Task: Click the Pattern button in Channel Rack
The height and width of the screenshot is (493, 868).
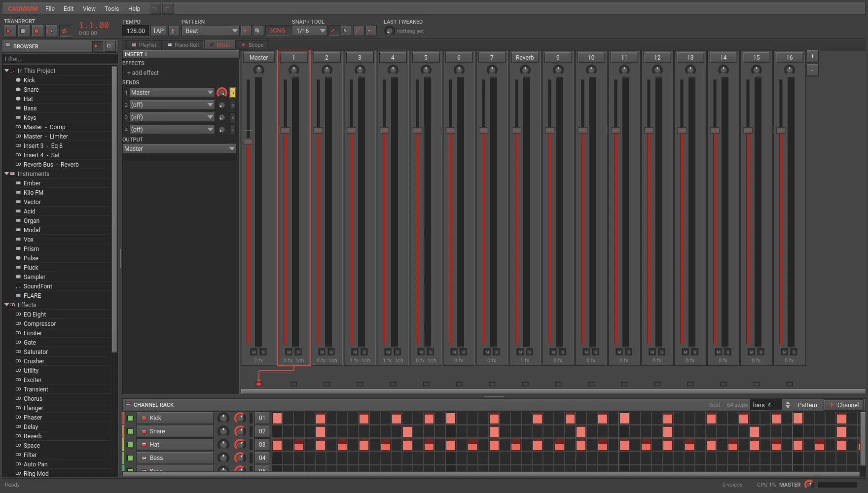Action: point(807,405)
